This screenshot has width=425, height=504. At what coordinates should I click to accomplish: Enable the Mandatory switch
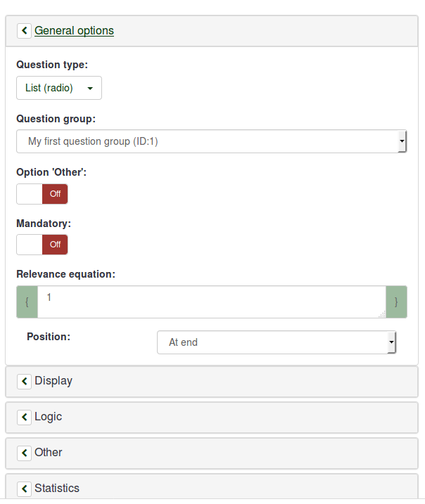42,245
